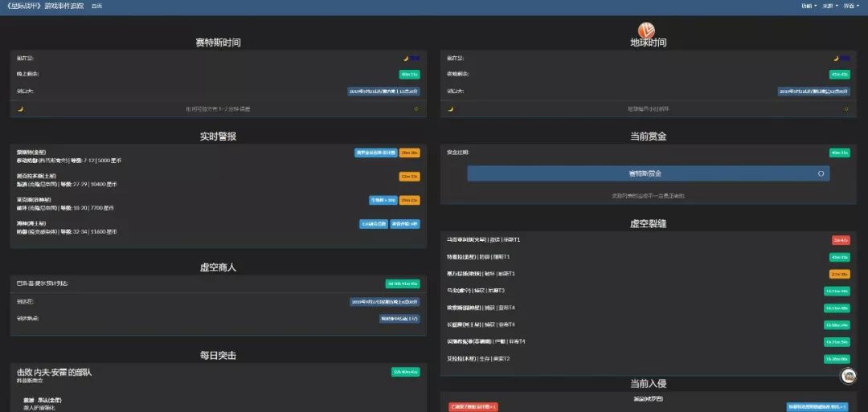Image resolution: width=868 pixels, height=412 pixels.
Task: Click the date badge in 赛特斯时间 panel
Action: [383, 92]
